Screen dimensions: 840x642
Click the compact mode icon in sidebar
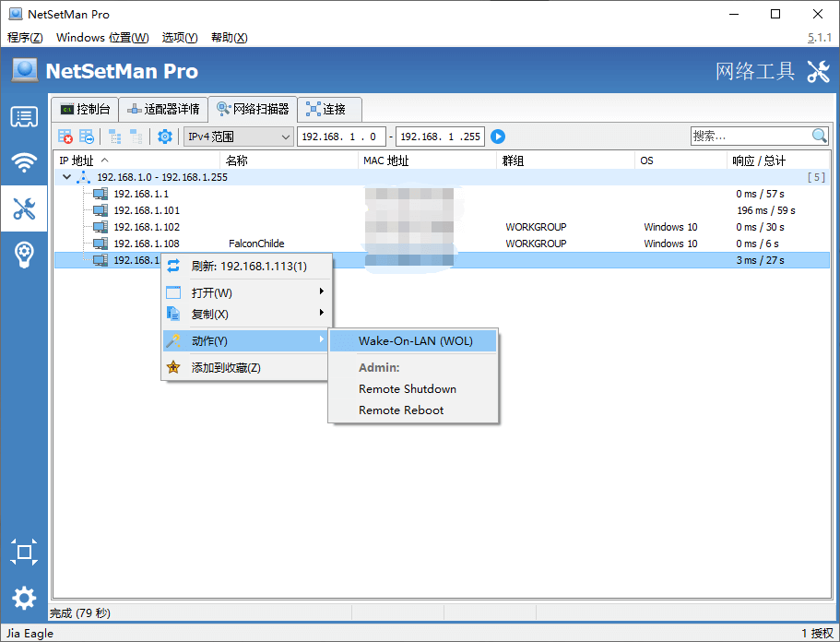24,552
